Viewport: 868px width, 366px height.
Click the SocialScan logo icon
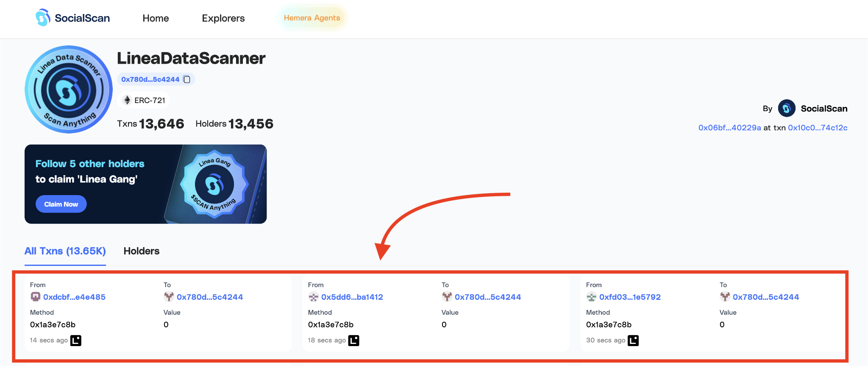[x=43, y=18]
